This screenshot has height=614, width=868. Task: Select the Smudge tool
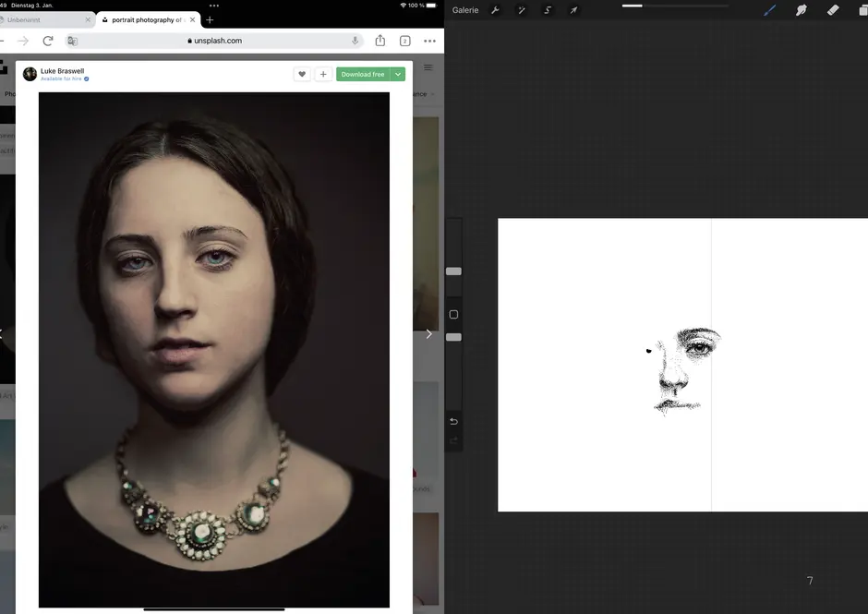[x=802, y=10]
